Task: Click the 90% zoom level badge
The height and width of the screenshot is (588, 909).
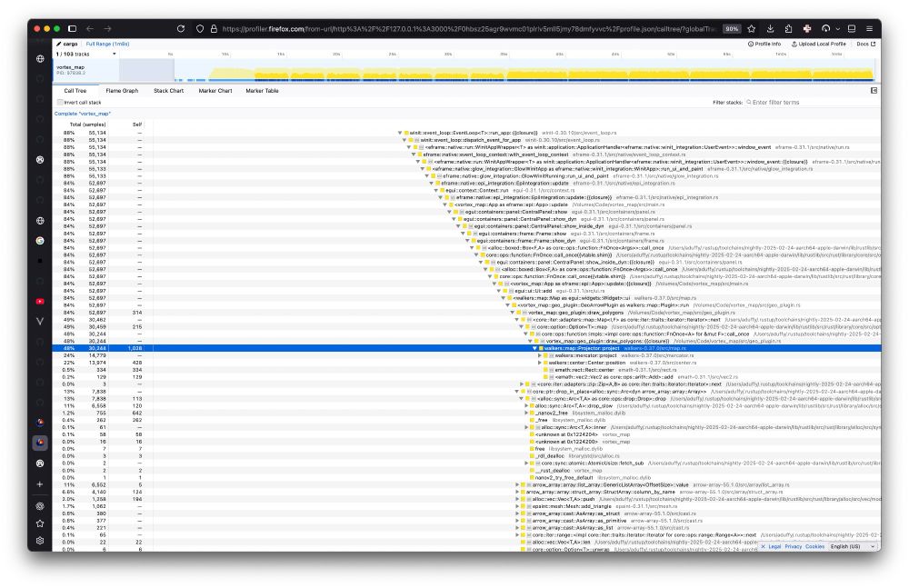Action: 732,28
